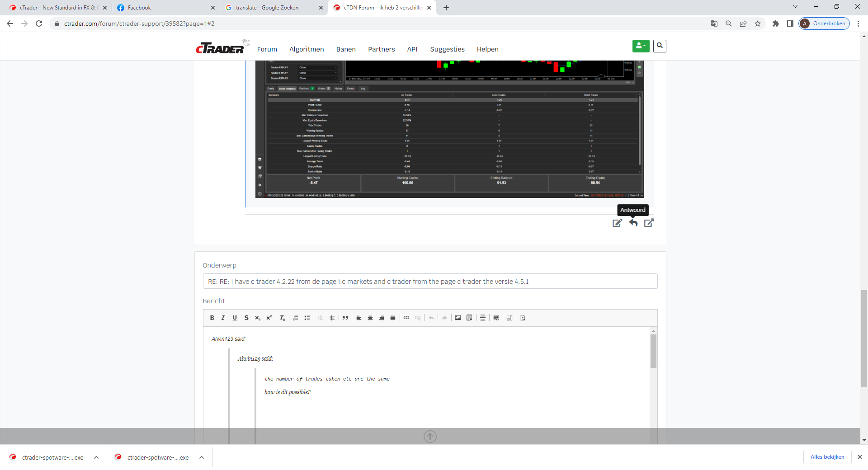868x470 pixels.
Task: Click inside the Bericht message editor
Action: (x=426, y=385)
